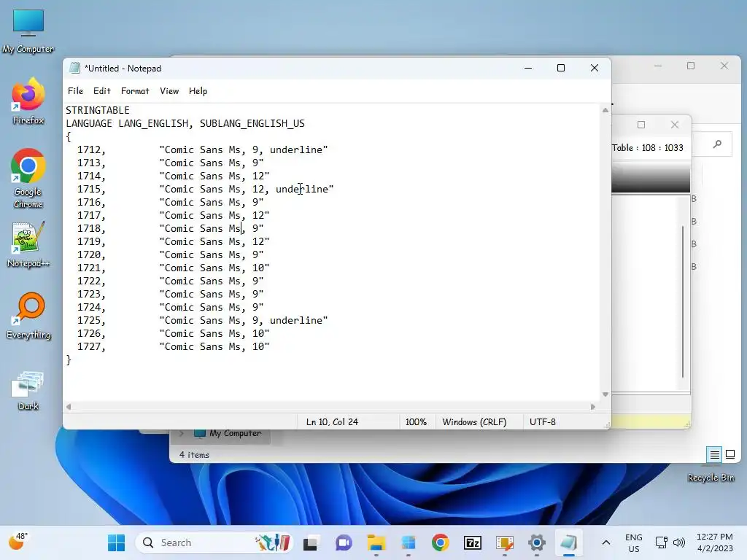
Task: Click the scrollbar in the Resource Hacker window
Action: [x=683, y=301]
